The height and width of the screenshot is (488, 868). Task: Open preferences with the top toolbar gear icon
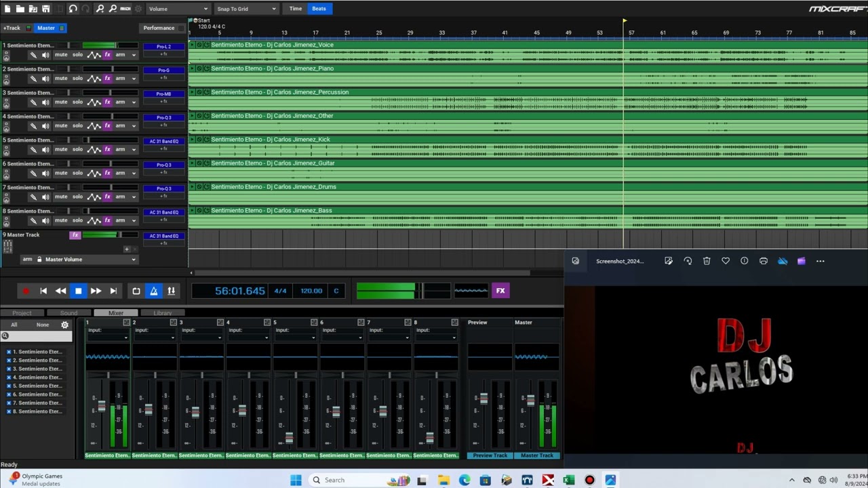coord(138,9)
